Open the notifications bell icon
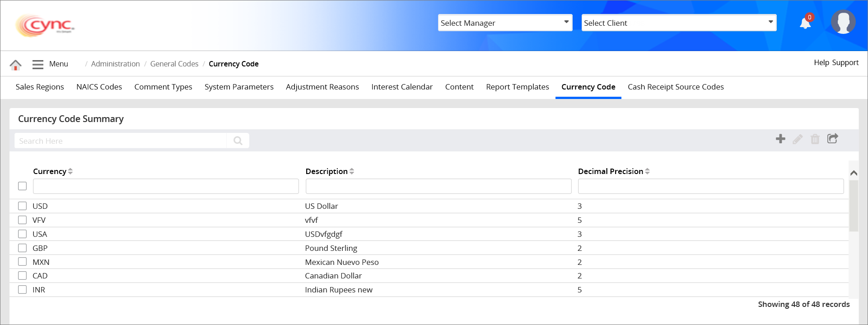 click(805, 23)
